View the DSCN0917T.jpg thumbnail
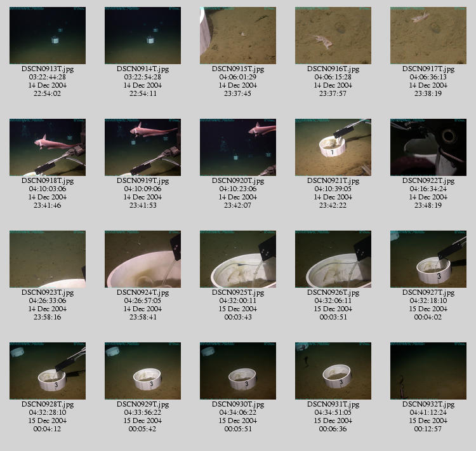Screen dimensions: 476x451 [428, 36]
